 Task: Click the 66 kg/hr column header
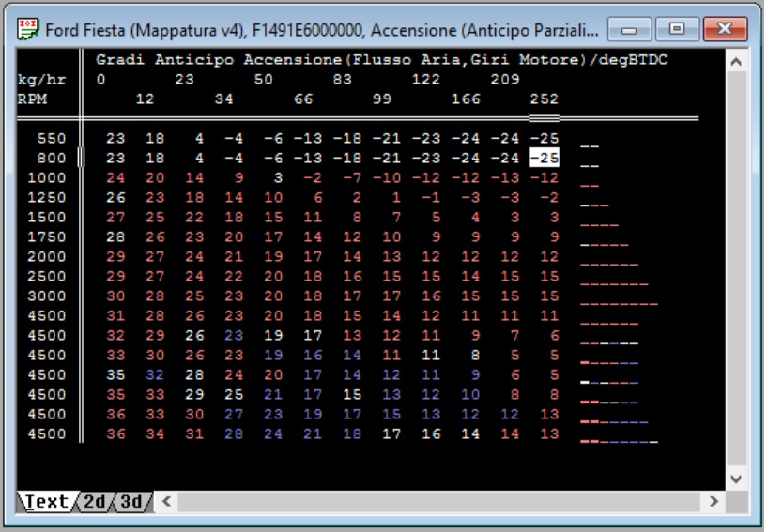coord(303,99)
